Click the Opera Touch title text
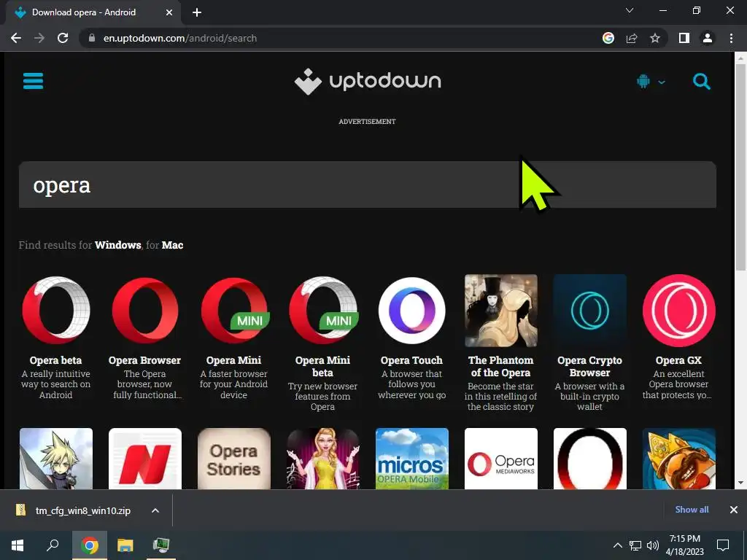The height and width of the screenshot is (560, 747). point(411,360)
